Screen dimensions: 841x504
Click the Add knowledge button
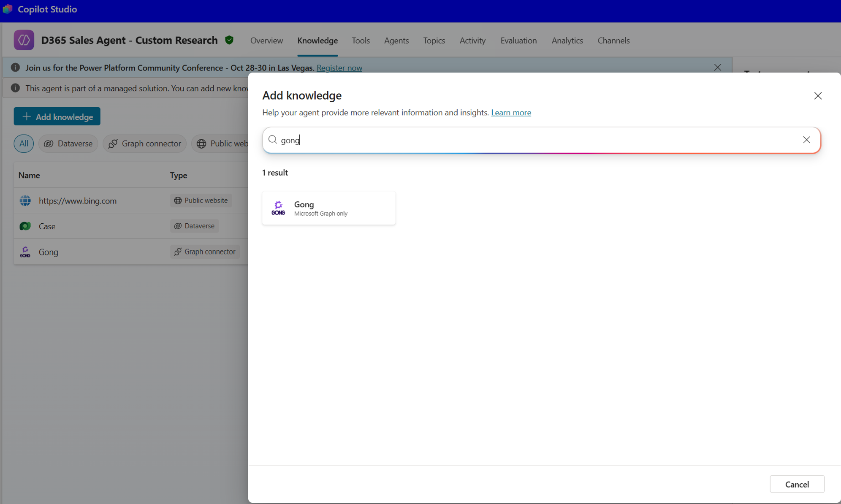[57, 117]
